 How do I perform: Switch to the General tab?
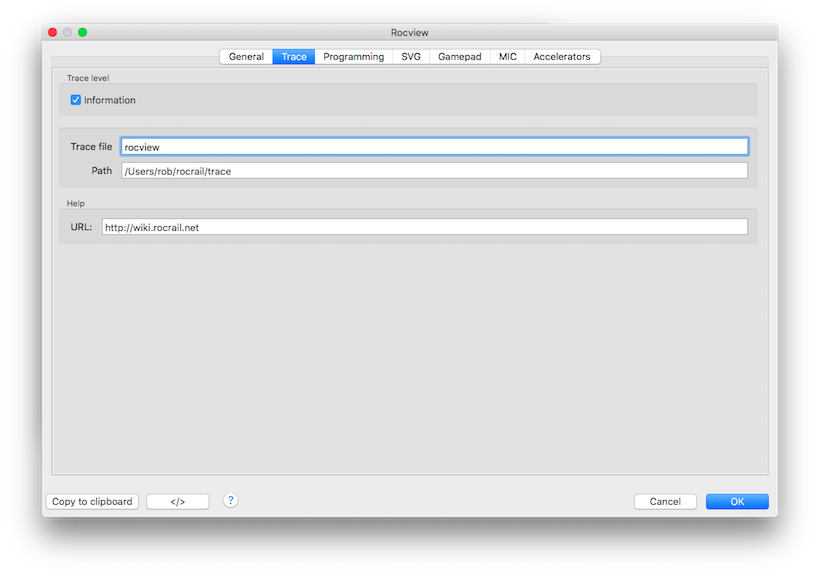[x=246, y=57]
